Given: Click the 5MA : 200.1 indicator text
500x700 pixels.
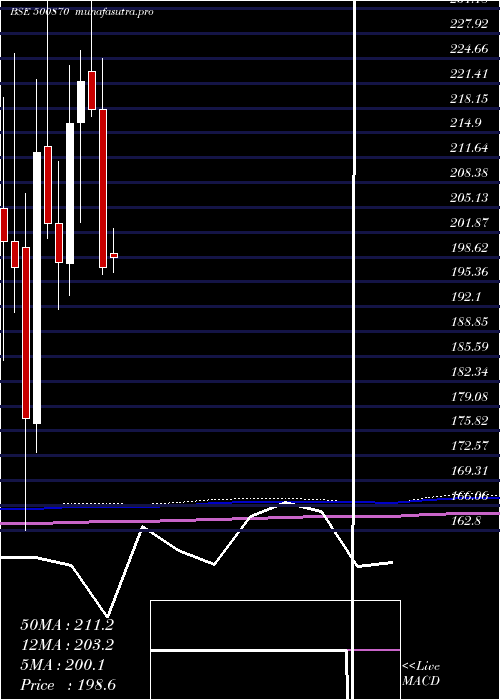Looking at the screenshot, I should 62,665.
